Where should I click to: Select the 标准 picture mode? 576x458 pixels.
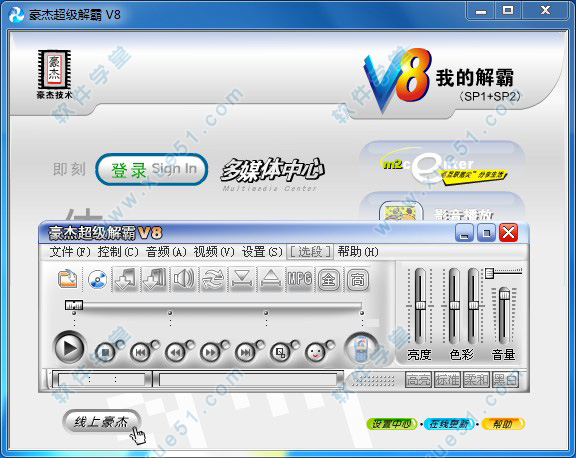[447, 380]
